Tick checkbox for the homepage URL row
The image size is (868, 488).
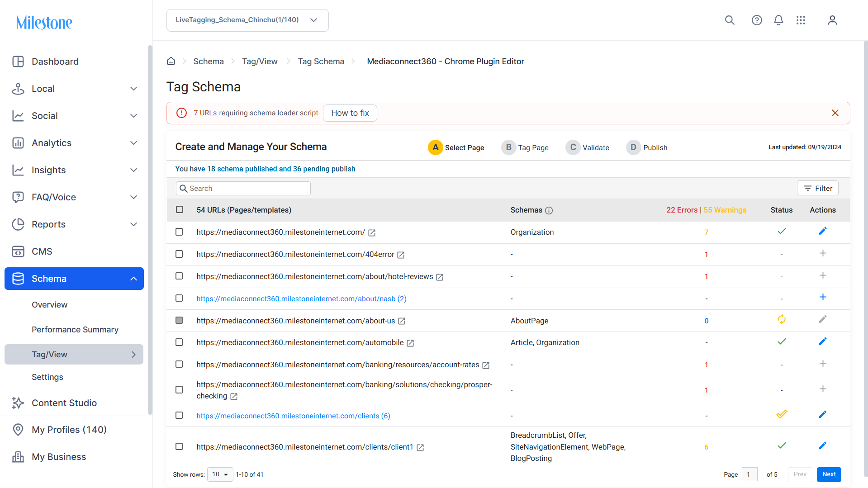pyautogui.click(x=179, y=232)
